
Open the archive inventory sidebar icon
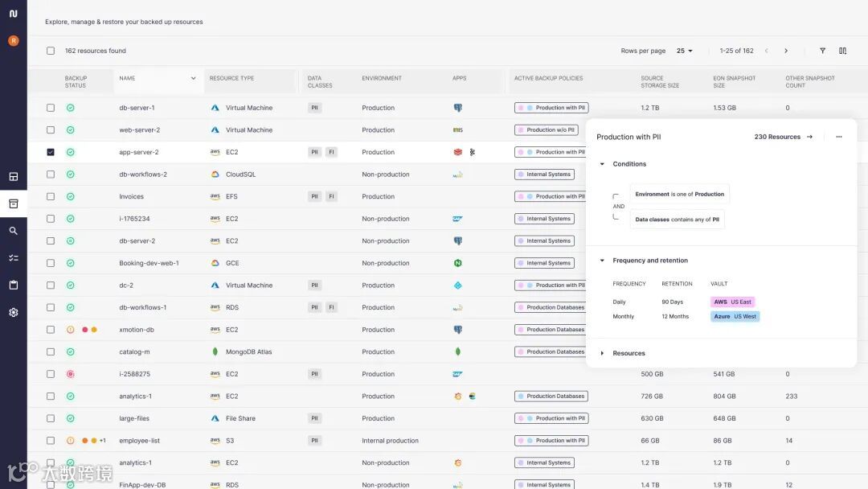[14, 203]
